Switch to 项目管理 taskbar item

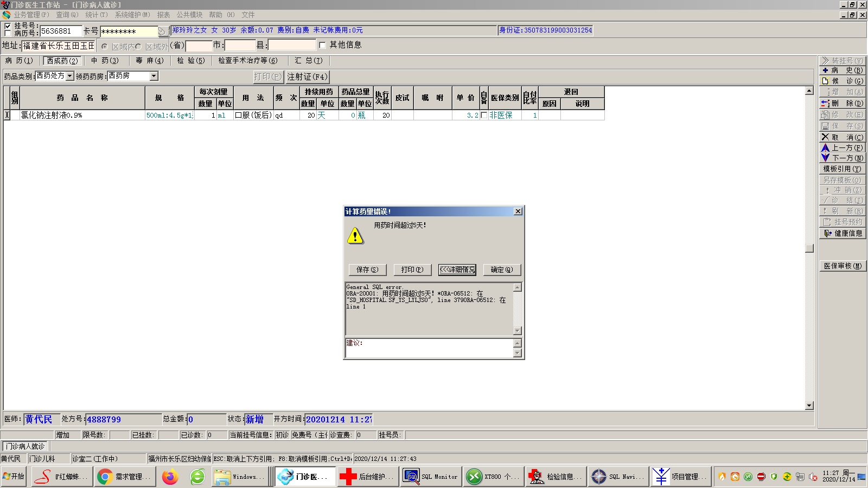point(682,477)
